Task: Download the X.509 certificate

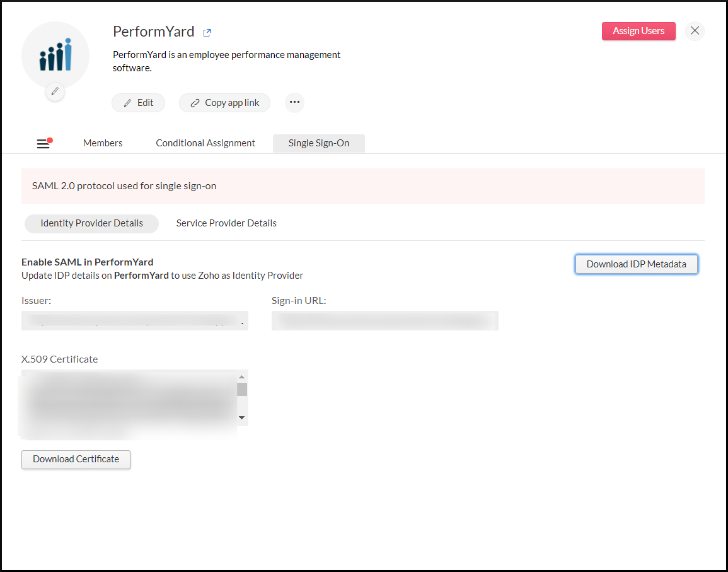Action: tap(76, 459)
